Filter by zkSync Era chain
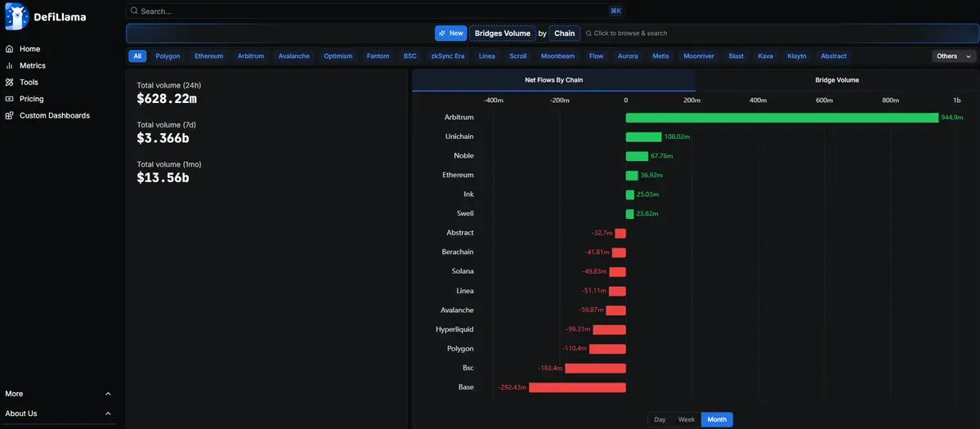The height and width of the screenshot is (429, 980). (448, 56)
